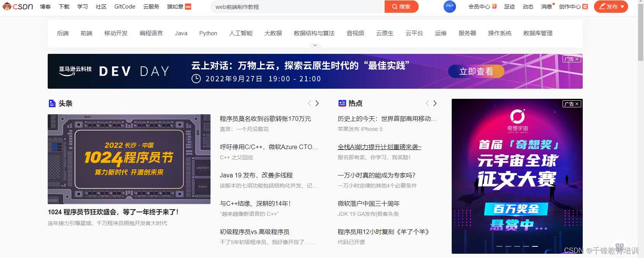The height and width of the screenshot is (258, 644).
Task: Select the 编程语言 category tab
Action: pyautogui.click(x=151, y=33)
